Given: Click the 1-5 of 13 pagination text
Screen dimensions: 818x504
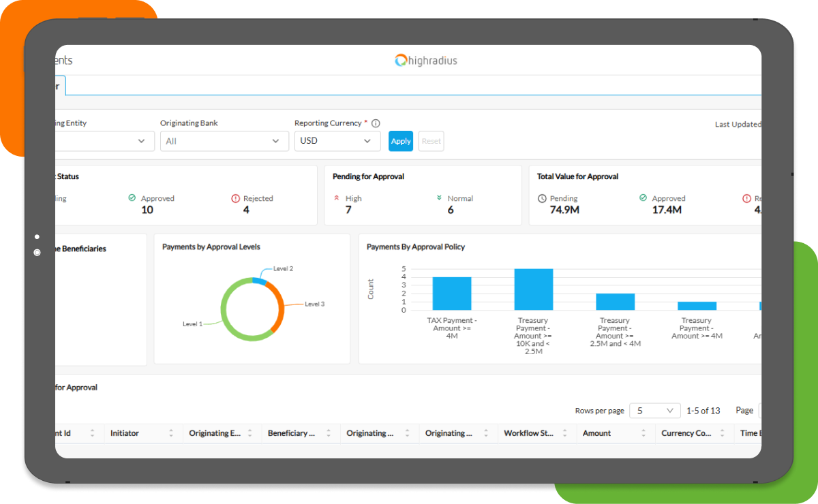Looking at the screenshot, I should click(x=703, y=411).
